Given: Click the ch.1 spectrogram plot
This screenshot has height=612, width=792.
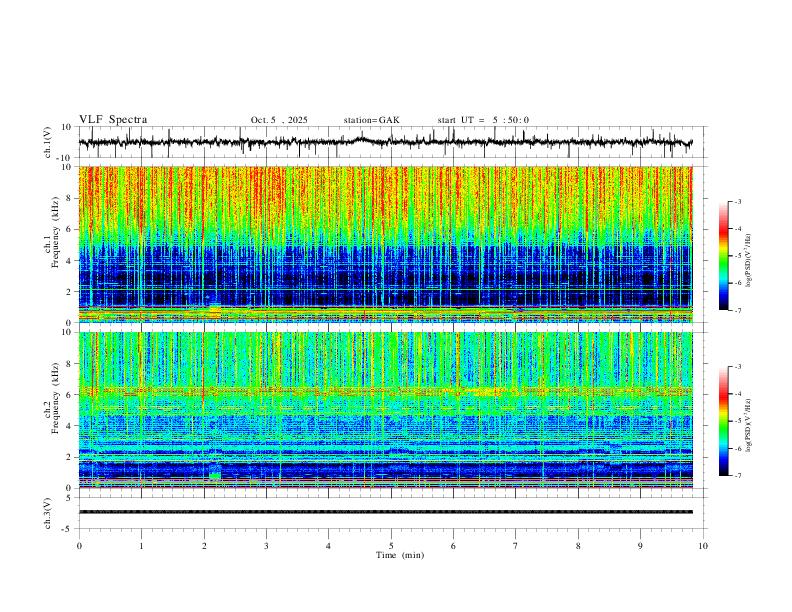Looking at the screenshot, I should point(385,244).
